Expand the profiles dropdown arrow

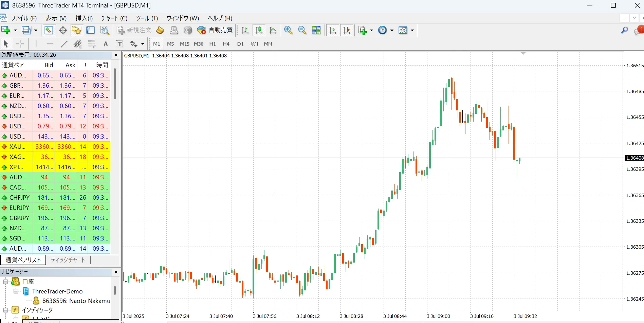(36, 30)
